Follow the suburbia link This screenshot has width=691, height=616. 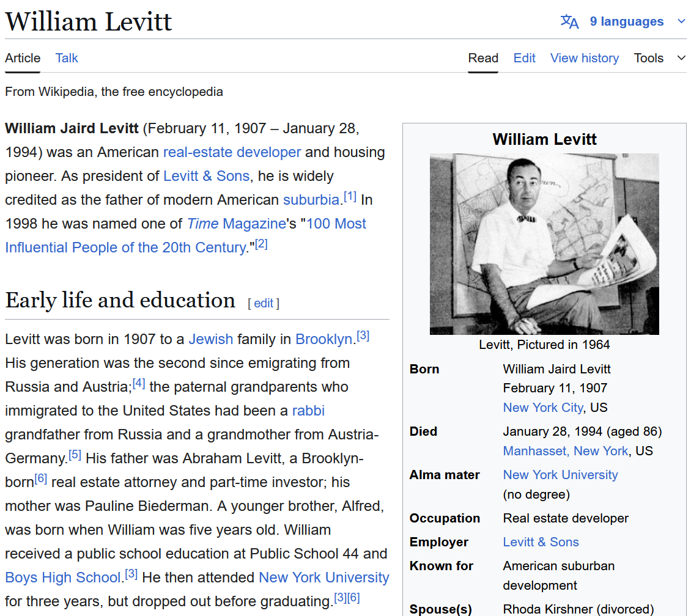click(x=311, y=199)
